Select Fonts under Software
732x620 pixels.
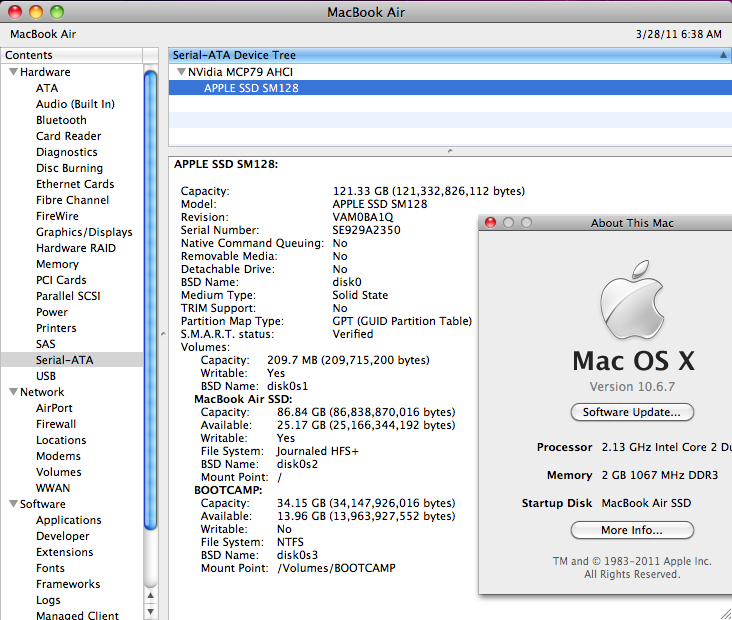point(50,568)
